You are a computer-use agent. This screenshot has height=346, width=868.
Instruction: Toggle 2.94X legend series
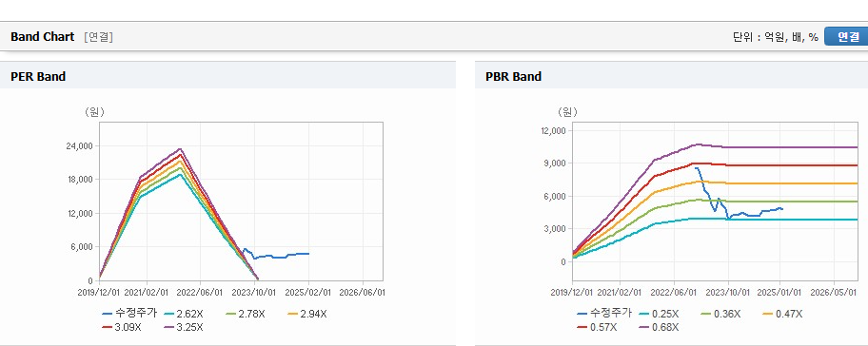pyautogui.click(x=307, y=314)
